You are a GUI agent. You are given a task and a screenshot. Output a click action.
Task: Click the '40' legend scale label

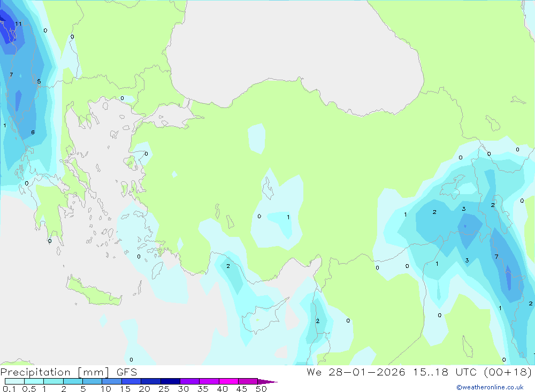[x=223, y=389]
